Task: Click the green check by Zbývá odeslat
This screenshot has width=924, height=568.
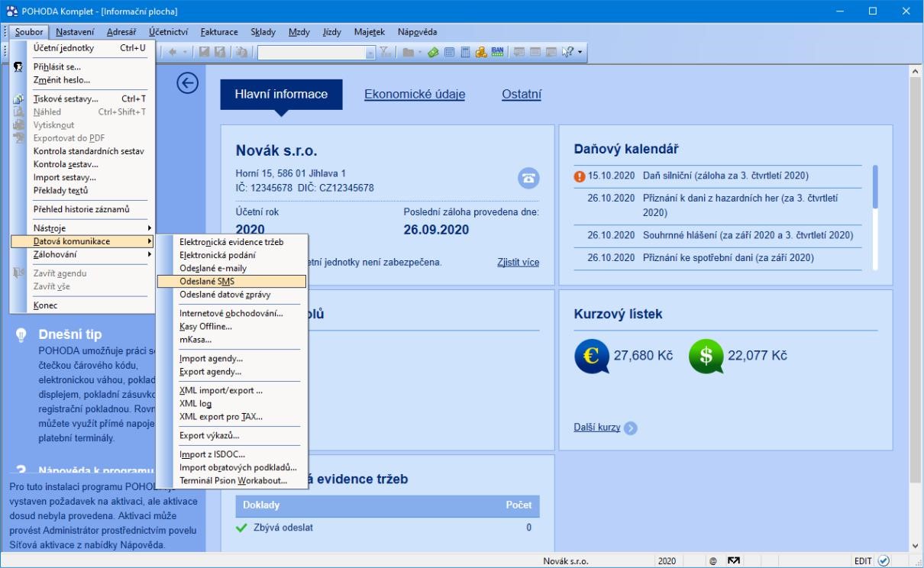Action: pyautogui.click(x=242, y=528)
